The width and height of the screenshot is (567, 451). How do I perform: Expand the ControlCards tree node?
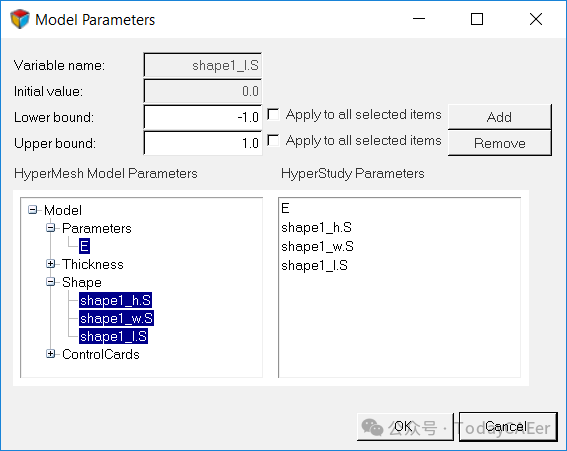(51, 354)
